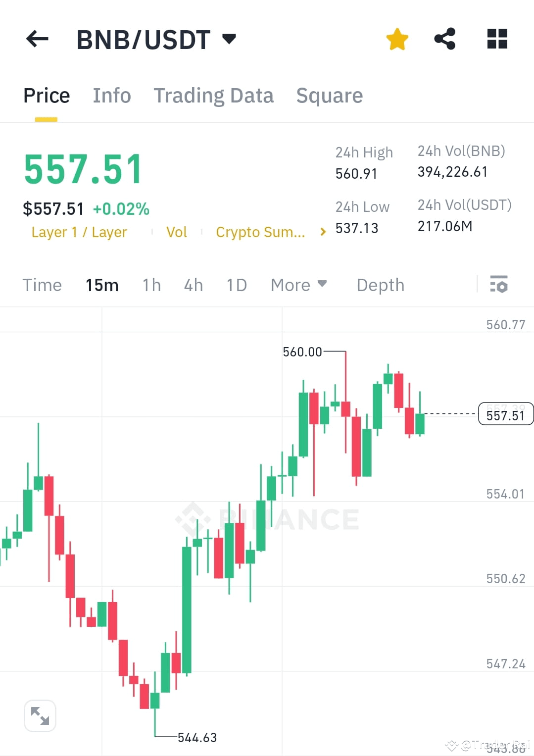The width and height of the screenshot is (534, 756).
Task: Switch to the Trading Data tab
Action: pyautogui.click(x=214, y=95)
